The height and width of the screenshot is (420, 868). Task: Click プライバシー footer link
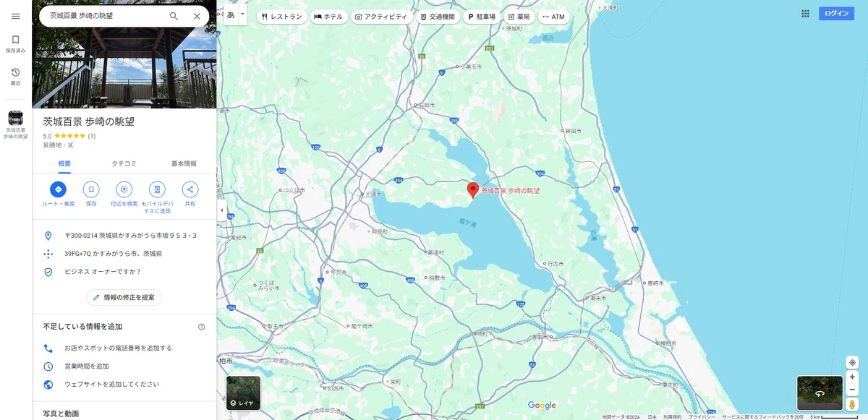click(x=702, y=417)
